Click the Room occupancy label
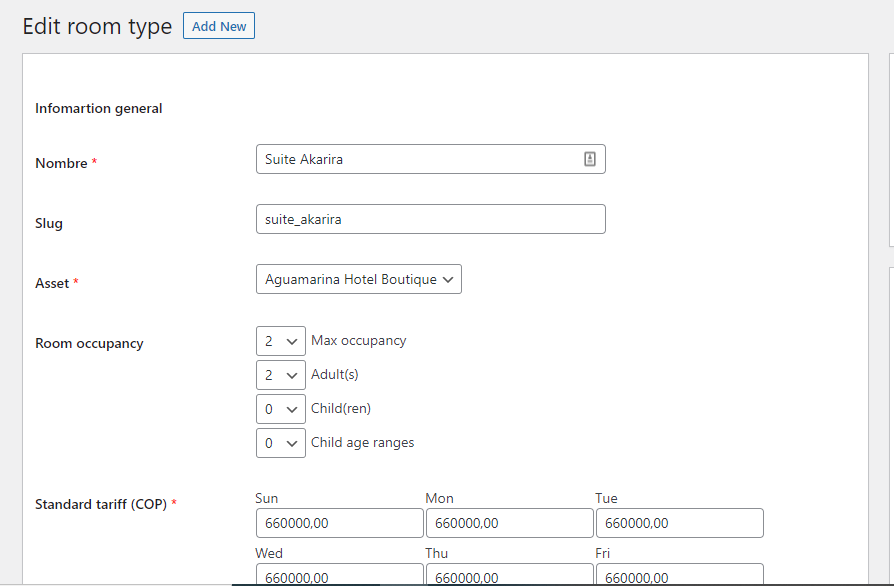This screenshot has width=894, height=586. pos(89,343)
